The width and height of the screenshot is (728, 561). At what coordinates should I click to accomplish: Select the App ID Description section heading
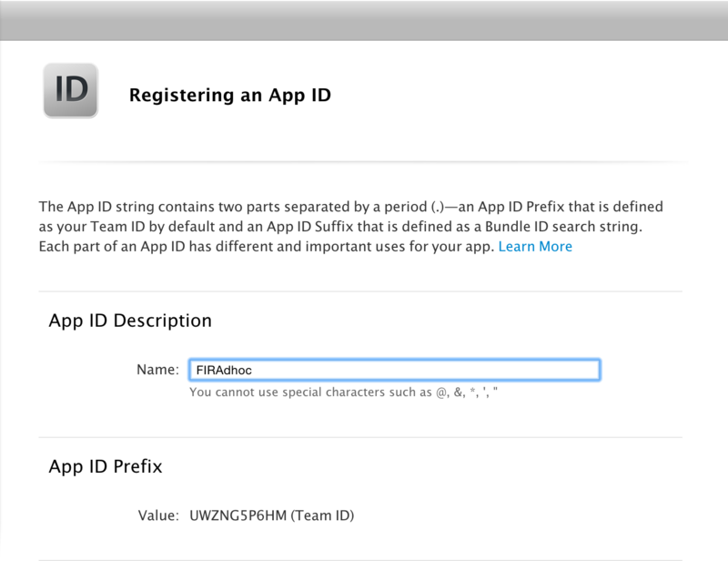(x=130, y=321)
